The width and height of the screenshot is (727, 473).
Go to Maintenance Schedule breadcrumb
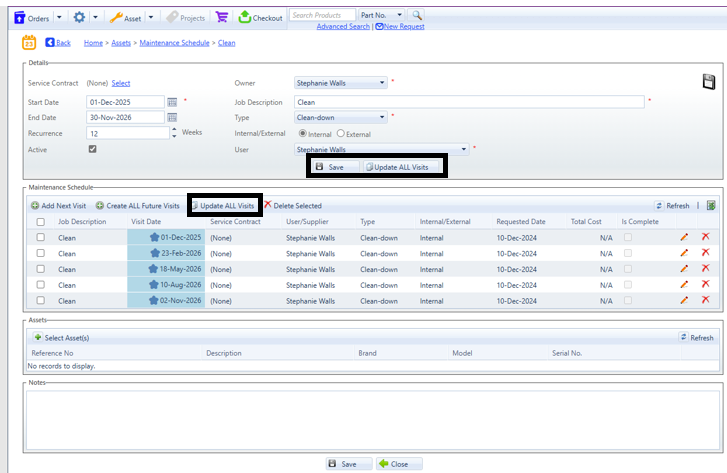point(174,43)
